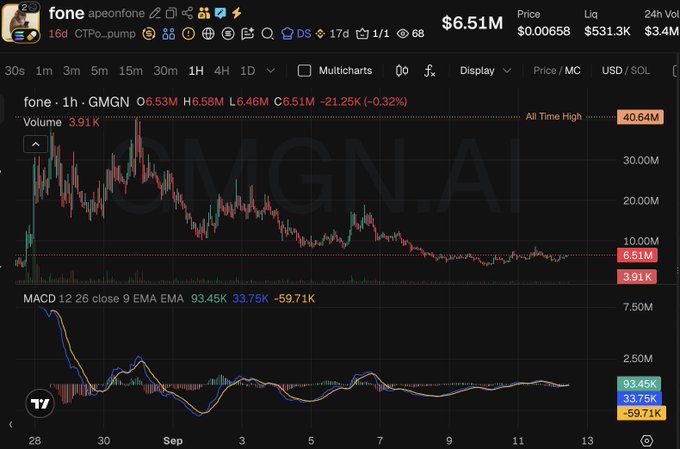Open the blue four-circles group icon
Viewport: 680px width, 449px height.
click(169, 33)
